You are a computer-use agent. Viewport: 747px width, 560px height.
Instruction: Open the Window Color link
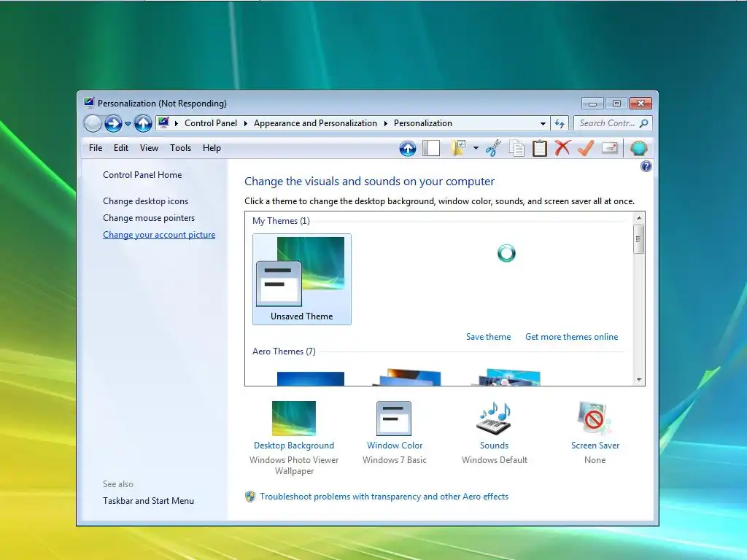(x=395, y=446)
